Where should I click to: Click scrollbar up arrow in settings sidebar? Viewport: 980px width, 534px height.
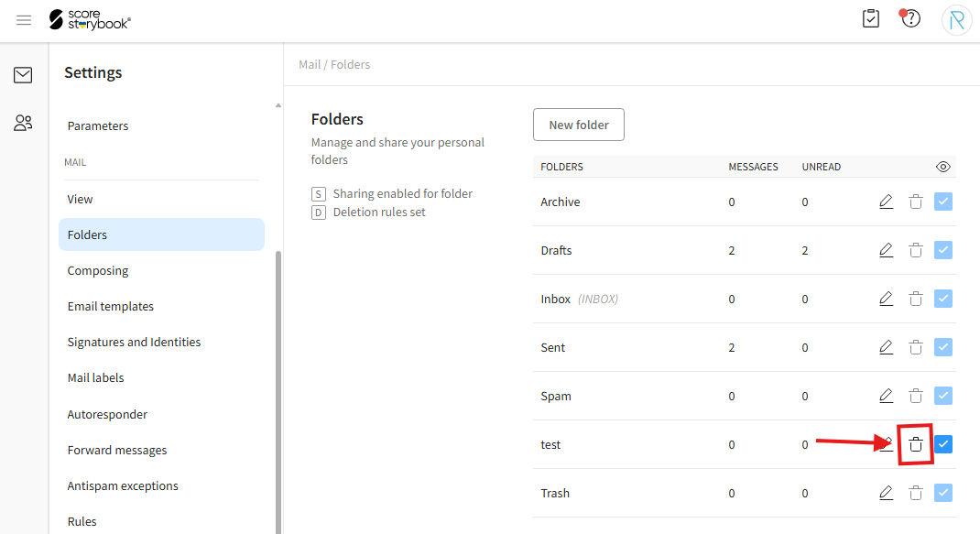pyautogui.click(x=278, y=105)
